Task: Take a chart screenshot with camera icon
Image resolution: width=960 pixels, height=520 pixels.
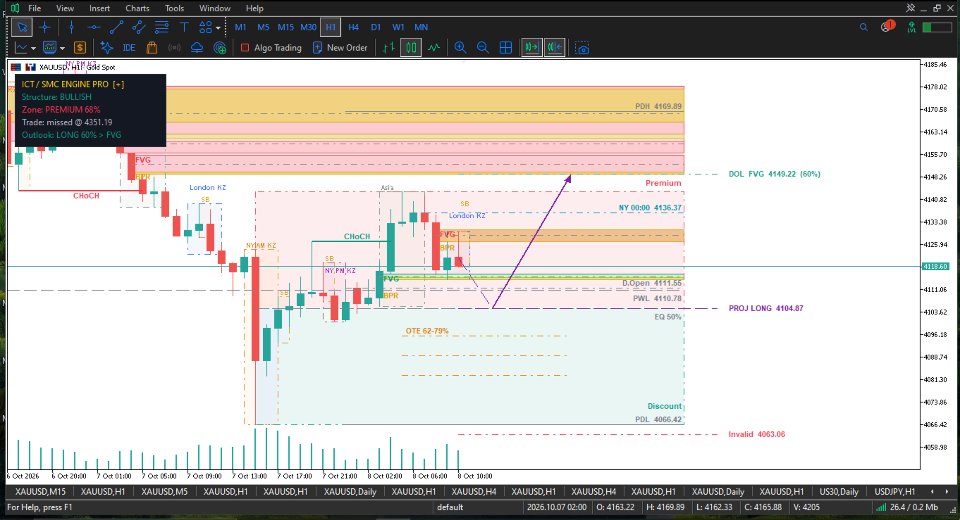Action: pos(582,48)
